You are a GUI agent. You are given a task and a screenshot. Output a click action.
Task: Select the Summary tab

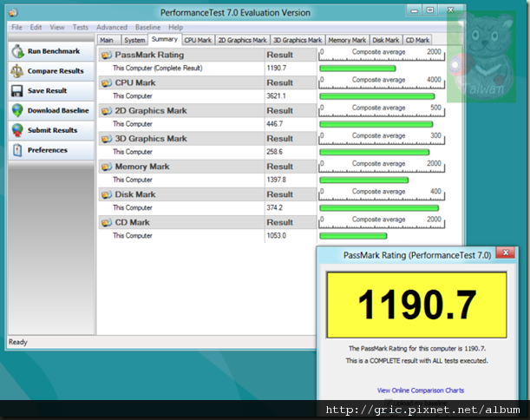165,39
